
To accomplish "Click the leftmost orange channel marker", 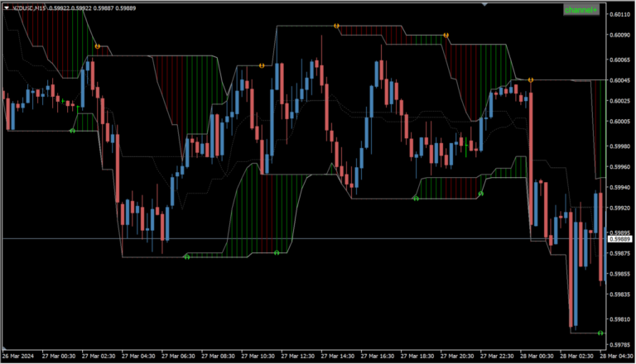I will point(98,46).
